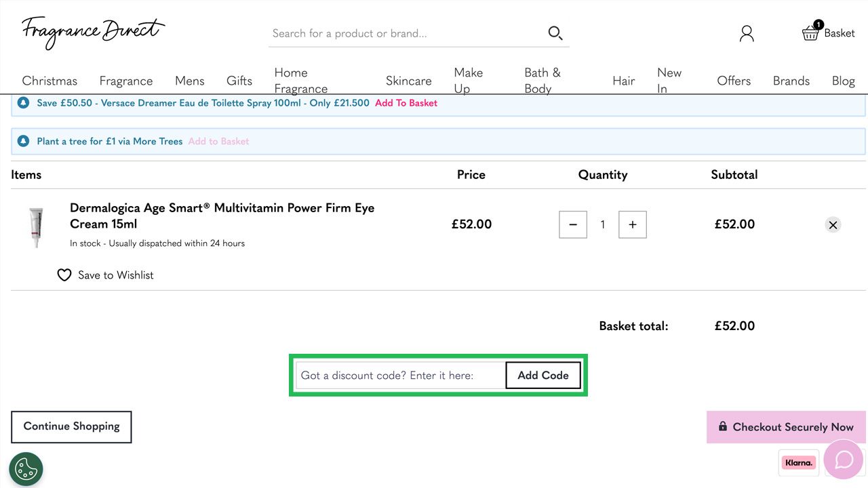This screenshot has width=868, height=488.
Task: Click the bell icon beside Plant a tree
Action: click(24, 141)
